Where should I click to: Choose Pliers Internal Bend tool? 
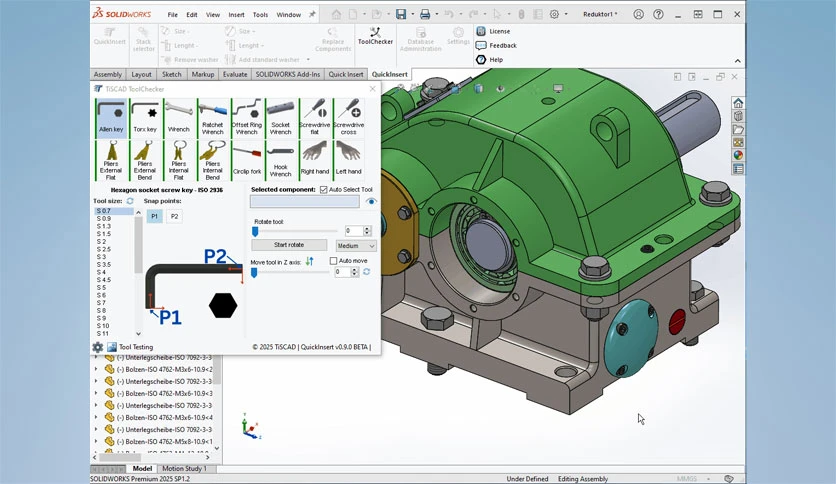tap(213, 160)
